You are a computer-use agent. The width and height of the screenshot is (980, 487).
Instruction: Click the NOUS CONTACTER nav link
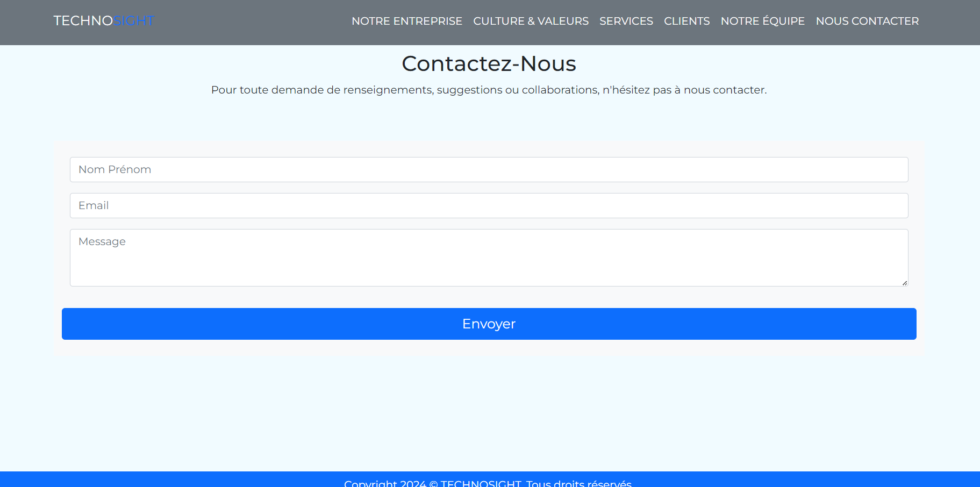click(x=867, y=21)
